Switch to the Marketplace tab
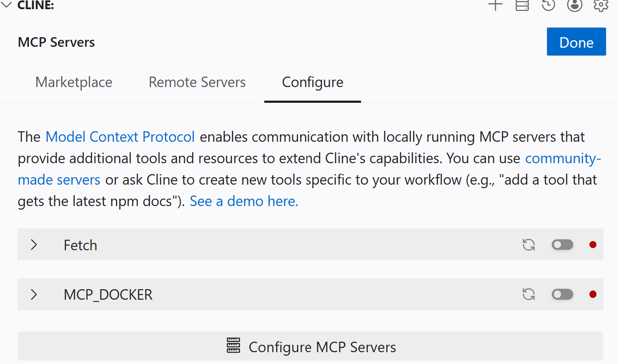Image resolution: width=617 pixels, height=364 pixels. pyautogui.click(x=74, y=82)
